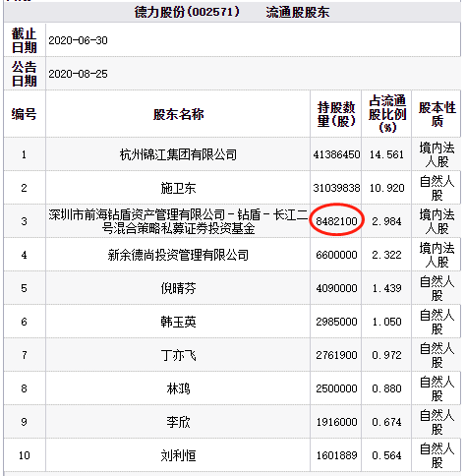Click the percentage 0.564
This screenshot has width=466, height=476.
(386, 455)
